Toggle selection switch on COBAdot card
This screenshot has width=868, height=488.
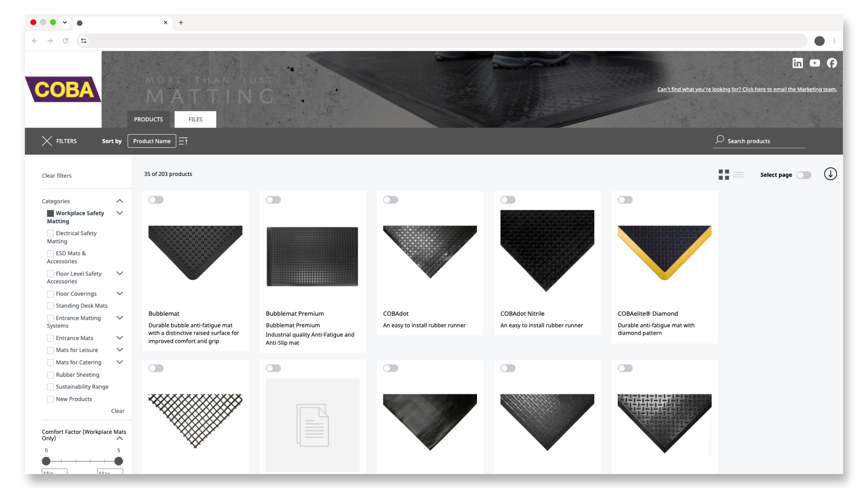tap(391, 200)
